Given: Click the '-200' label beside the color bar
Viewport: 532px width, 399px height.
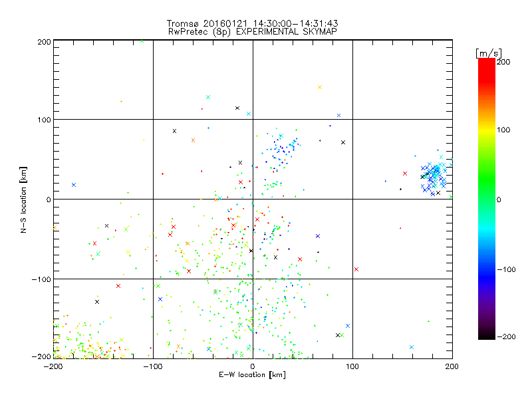Looking at the screenshot, I should click(x=506, y=336).
